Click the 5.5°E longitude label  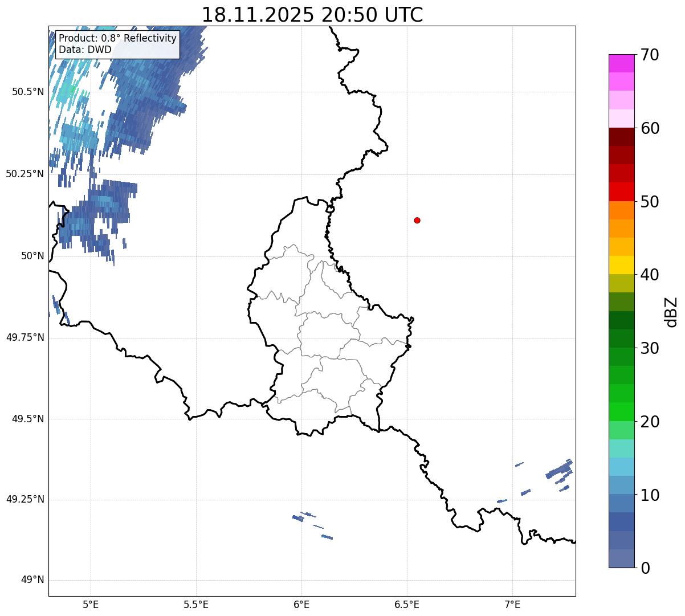click(x=196, y=605)
